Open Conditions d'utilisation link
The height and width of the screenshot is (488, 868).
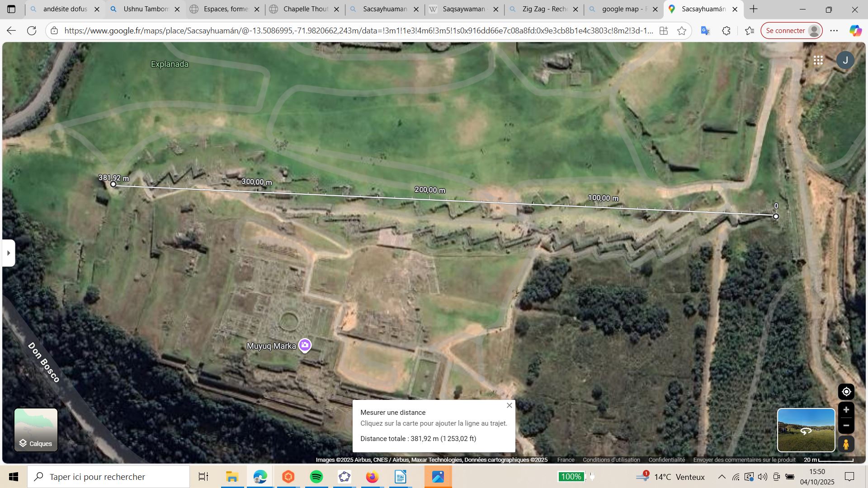[611, 460]
